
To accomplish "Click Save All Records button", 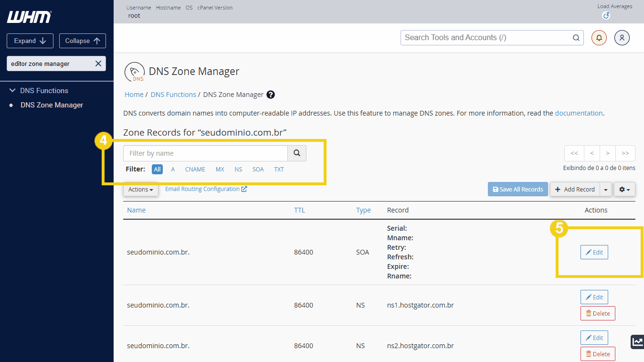I will point(518,190).
